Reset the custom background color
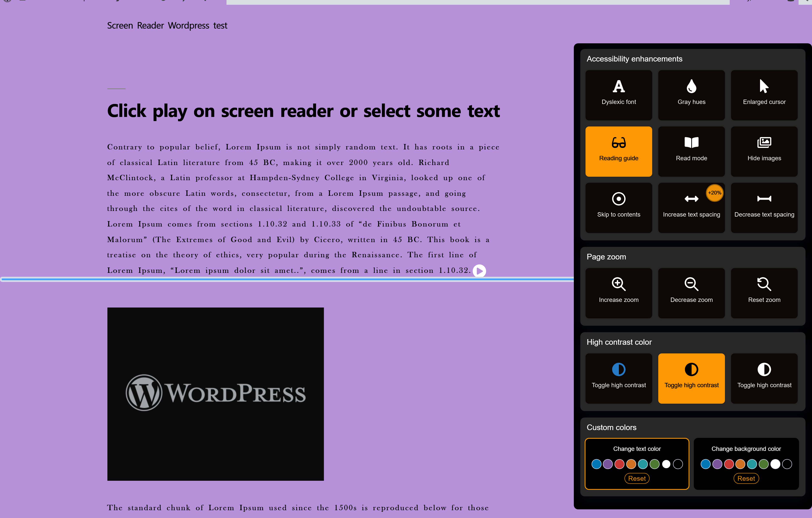 pyautogui.click(x=746, y=478)
